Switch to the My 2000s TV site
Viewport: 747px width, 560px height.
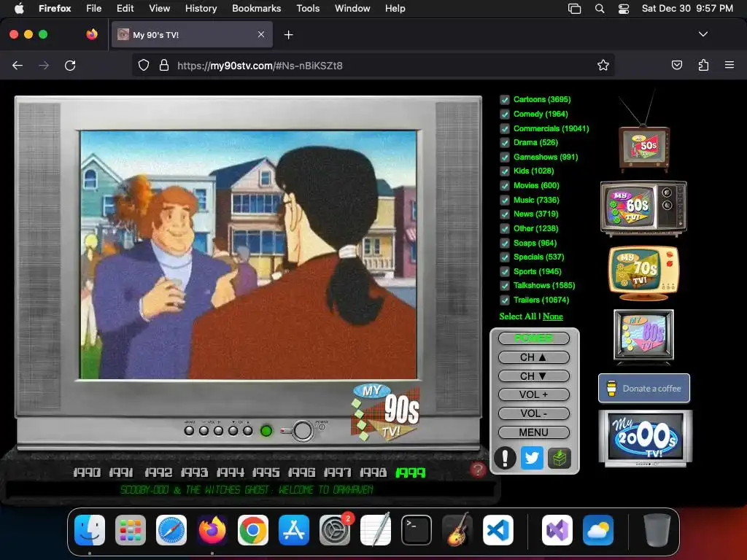[645, 438]
